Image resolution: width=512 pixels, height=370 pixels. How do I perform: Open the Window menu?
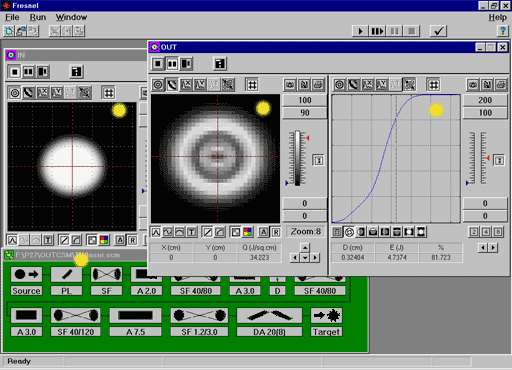click(x=71, y=17)
